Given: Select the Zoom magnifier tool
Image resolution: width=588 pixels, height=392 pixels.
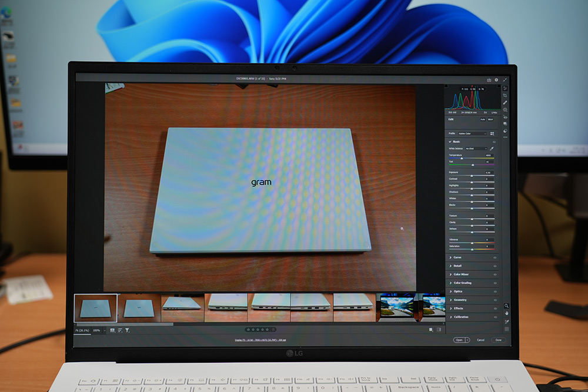Looking at the screenshot, I should click(x=506, y=306).
